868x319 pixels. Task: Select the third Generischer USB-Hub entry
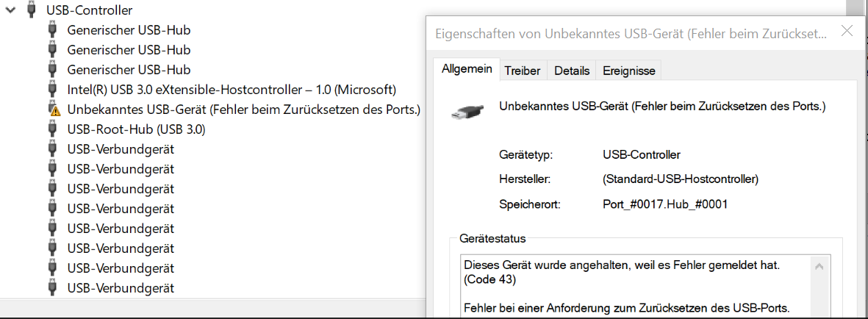(x=129, y=70)
